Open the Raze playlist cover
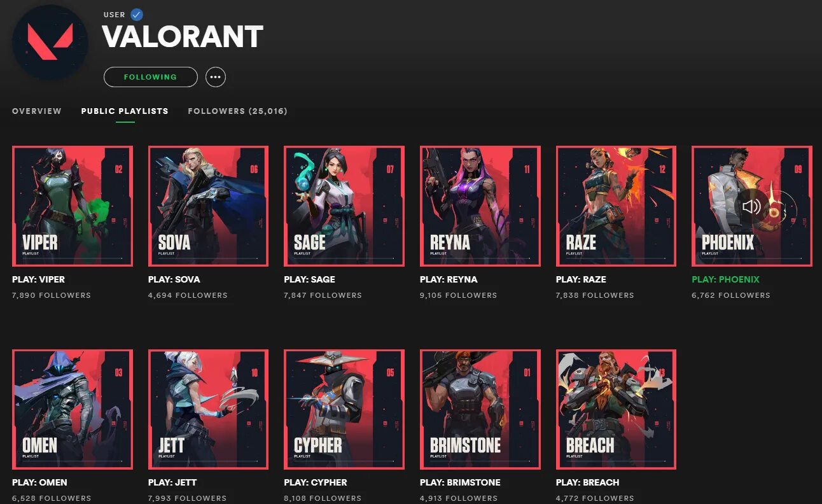The width and height of the screenshot is (822, 504). [616, 206]
